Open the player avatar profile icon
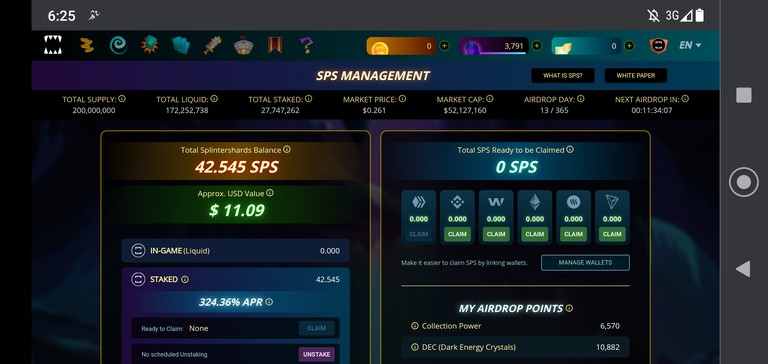 click(x=658, y=46)
